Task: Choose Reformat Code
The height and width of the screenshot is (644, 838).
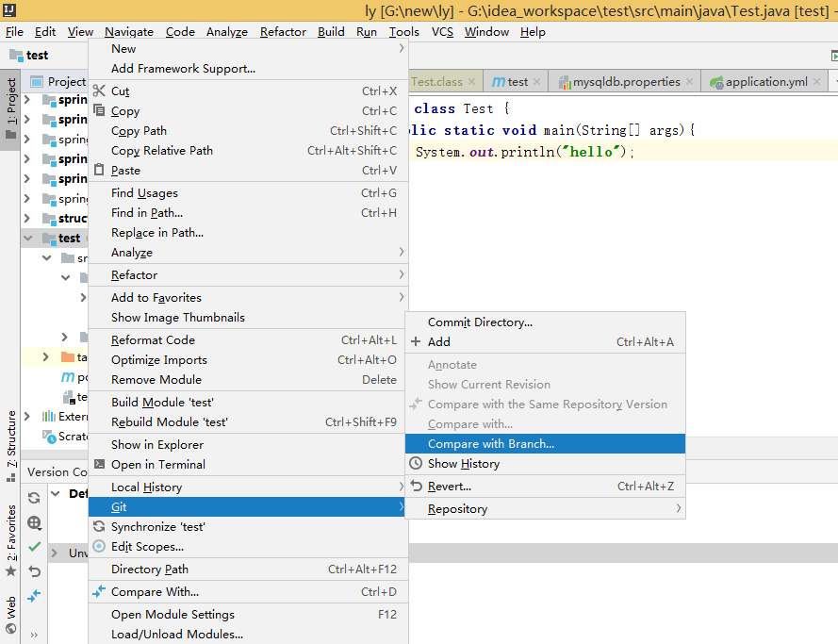Action: pyautogui.click(x=248, y=339)
